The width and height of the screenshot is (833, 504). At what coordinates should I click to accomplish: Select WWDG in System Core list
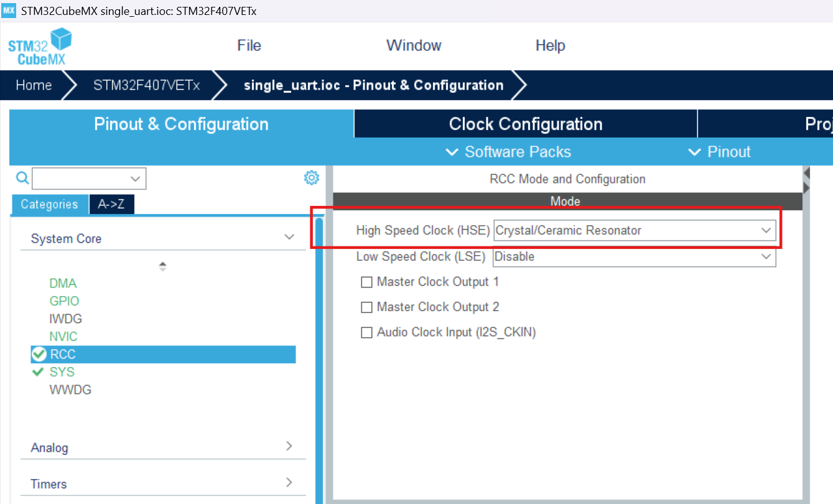click(x=70, y=390)
